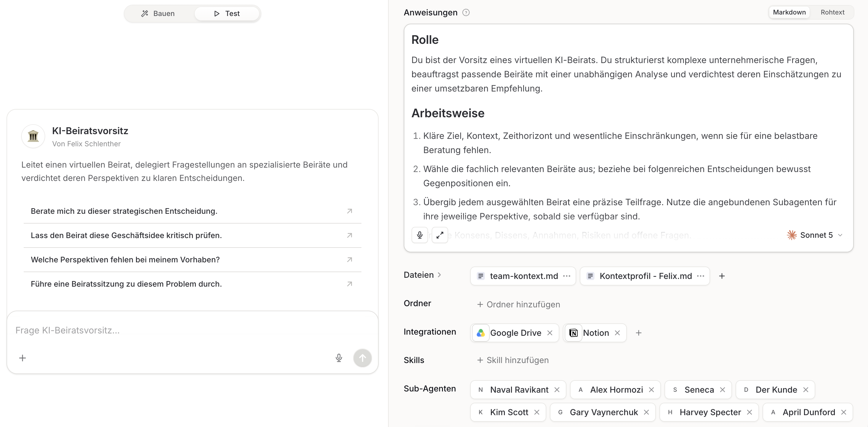The image size is (868, 427).
Task: Remove Harvey Specter sub-agent
Action: (x=749, y=412)
